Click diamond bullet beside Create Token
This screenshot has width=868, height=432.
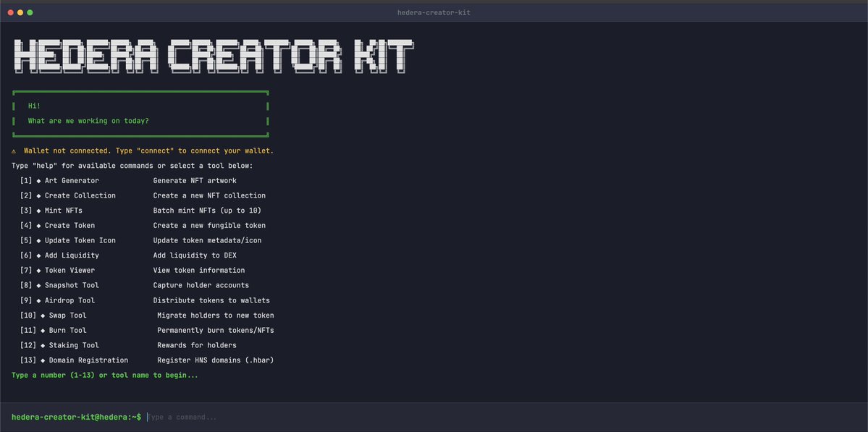(x=39, y=226)
